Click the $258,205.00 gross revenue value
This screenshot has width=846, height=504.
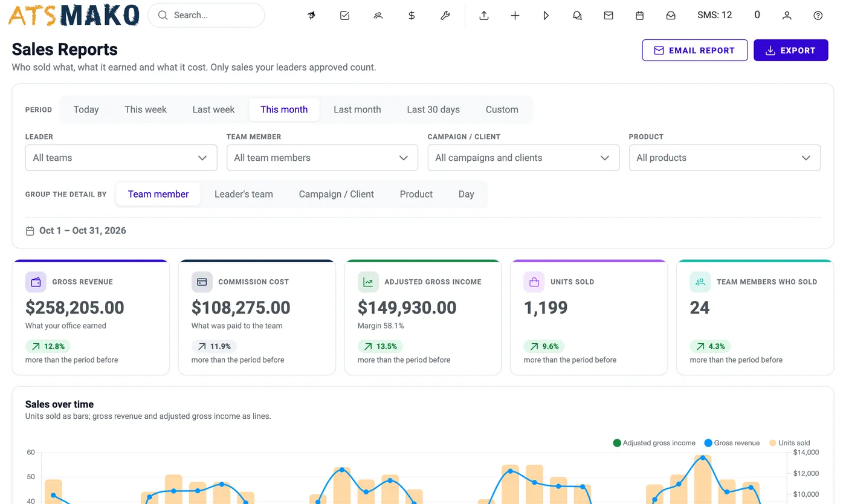(75, 308)
